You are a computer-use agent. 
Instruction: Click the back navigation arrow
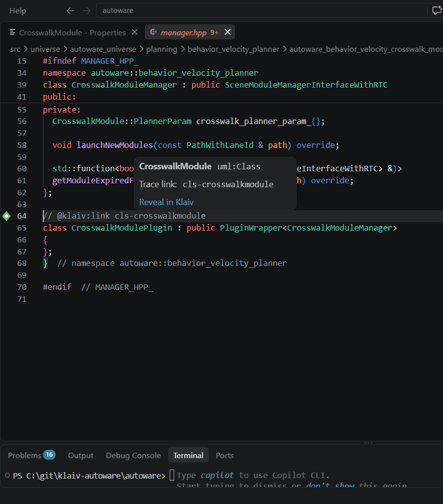[70, 11]
